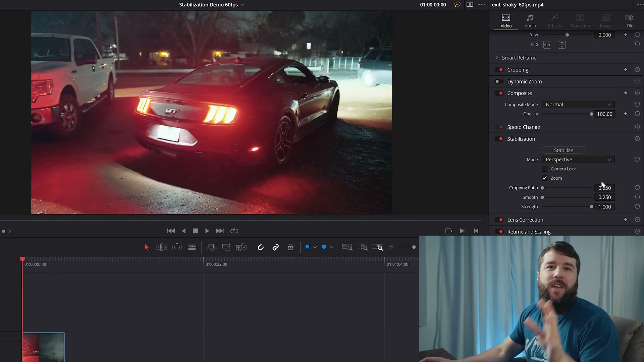Click the Stabilize button
This screenshot has height=362, width=644.
(563, 150)
